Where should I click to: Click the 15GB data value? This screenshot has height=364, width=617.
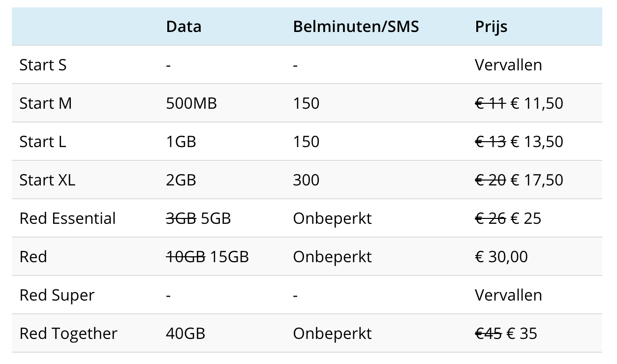click(229, 257)
